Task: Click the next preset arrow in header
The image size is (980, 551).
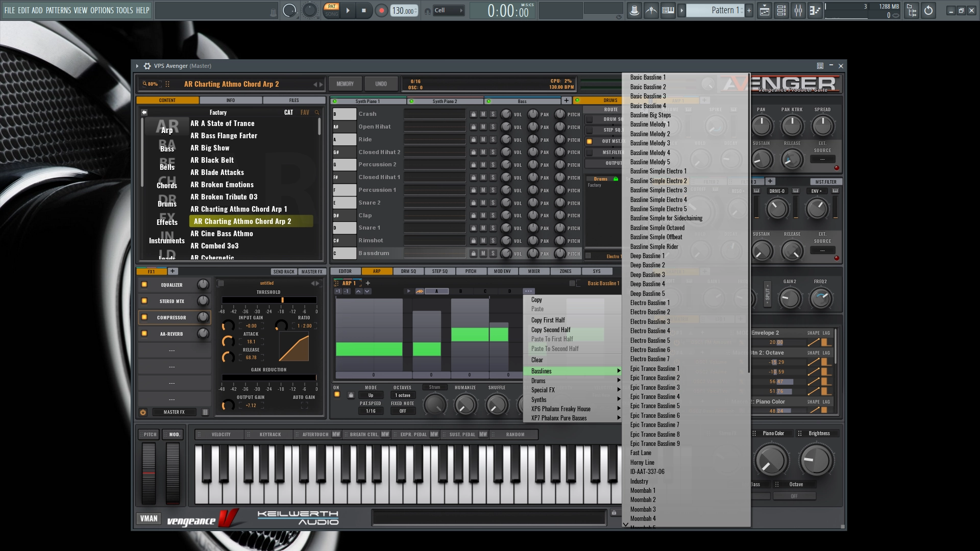Action: point(321,84)
